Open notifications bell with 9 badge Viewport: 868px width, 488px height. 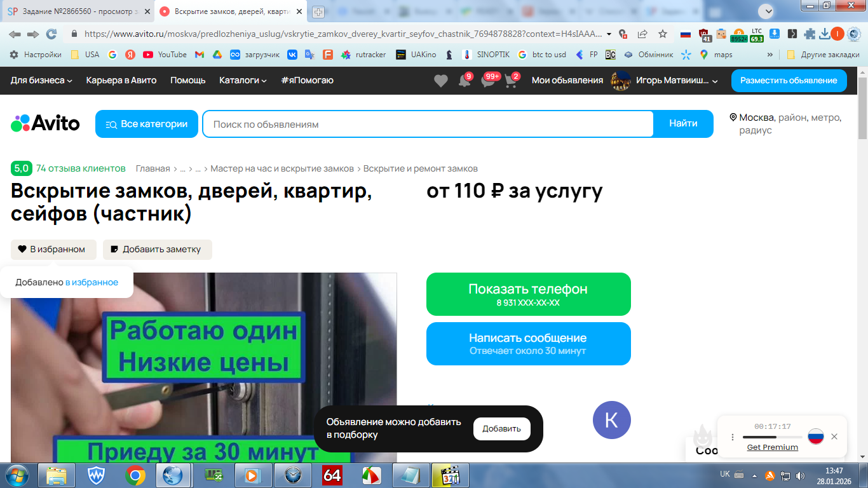pos(465,81)
